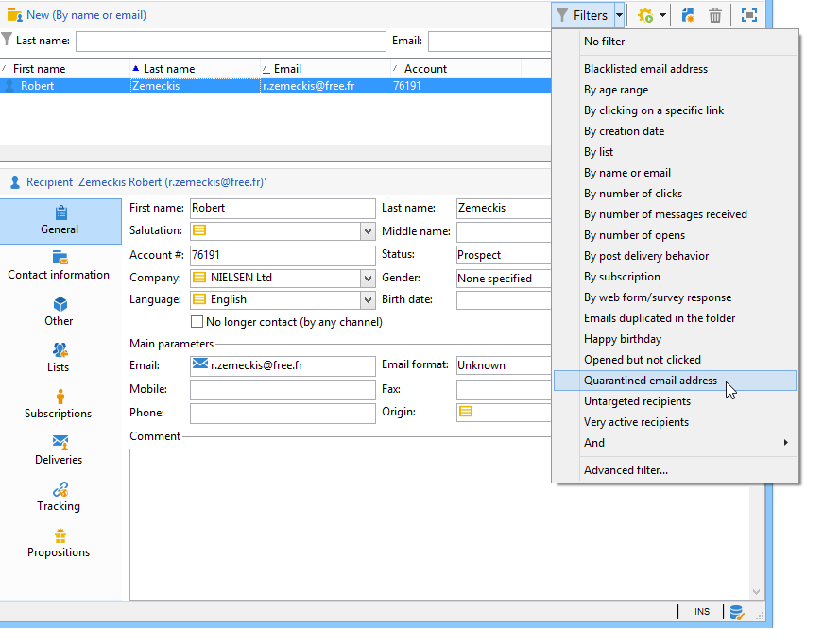Open the Subscriptions section icon
Screen dimensions: 823x644
pos(60,396)
